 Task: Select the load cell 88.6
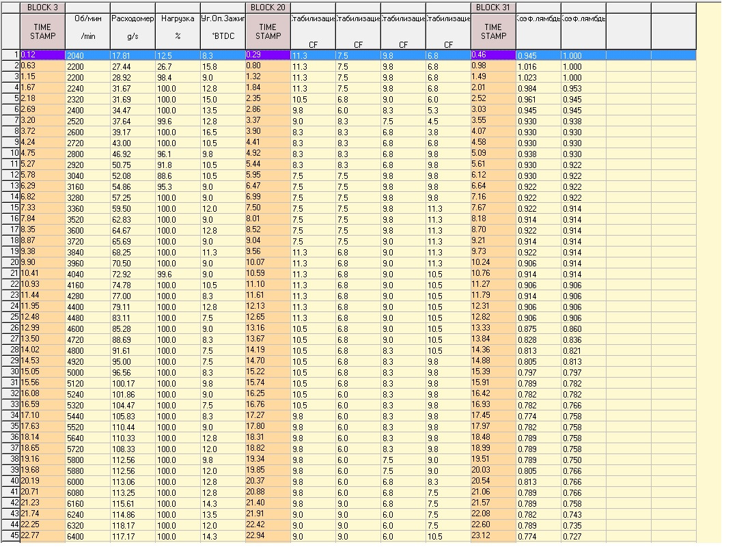click(178, 176)
